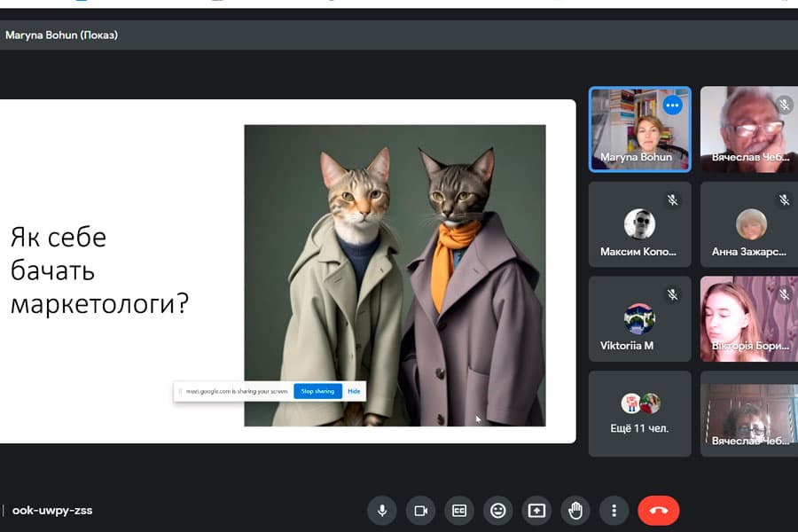This screenshot has height=532, width=798.
Task: Toggle the microphone button in bottom toolbar
Action: 382,510
